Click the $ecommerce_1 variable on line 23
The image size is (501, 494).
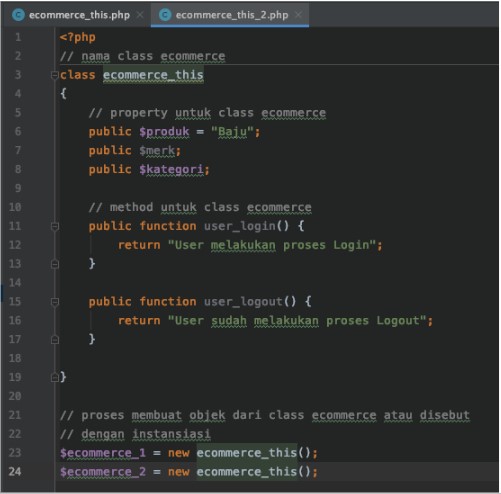(103, 453)
